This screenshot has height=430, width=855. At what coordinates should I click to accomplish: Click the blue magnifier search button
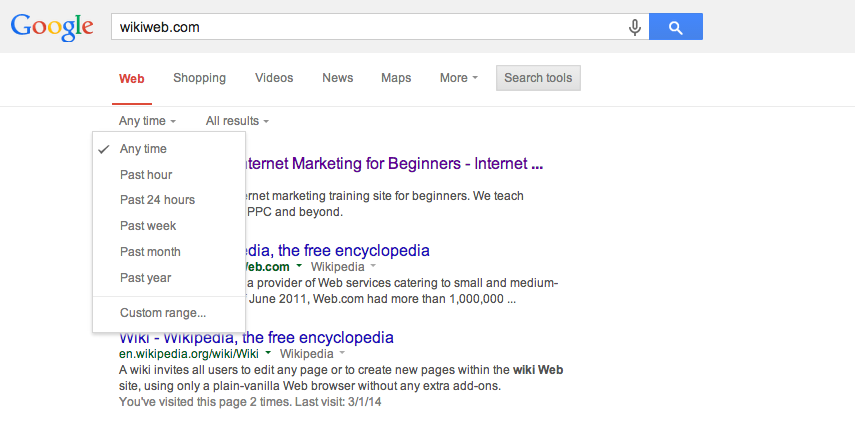pos(676,27)
